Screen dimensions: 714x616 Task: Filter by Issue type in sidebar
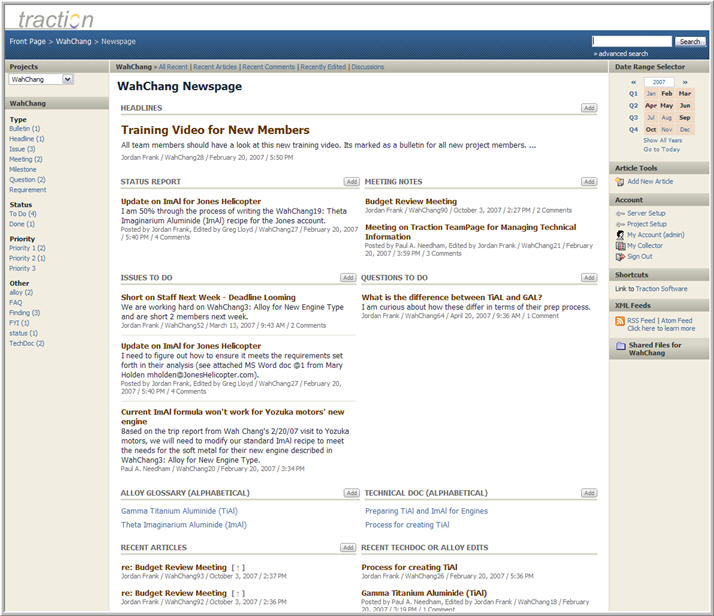(x=22, y=149)
